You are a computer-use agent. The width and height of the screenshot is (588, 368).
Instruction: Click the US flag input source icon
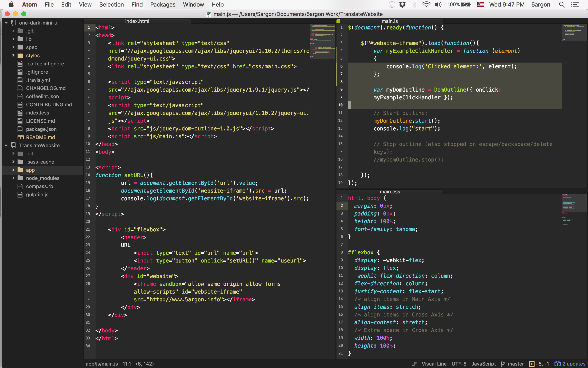[480, 5]
